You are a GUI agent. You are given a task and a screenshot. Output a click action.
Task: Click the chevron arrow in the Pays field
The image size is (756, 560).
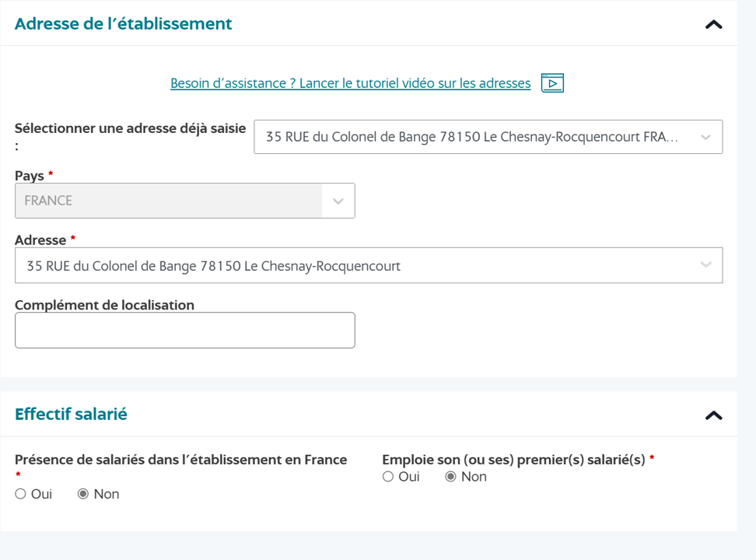click(x=338, y=201)
